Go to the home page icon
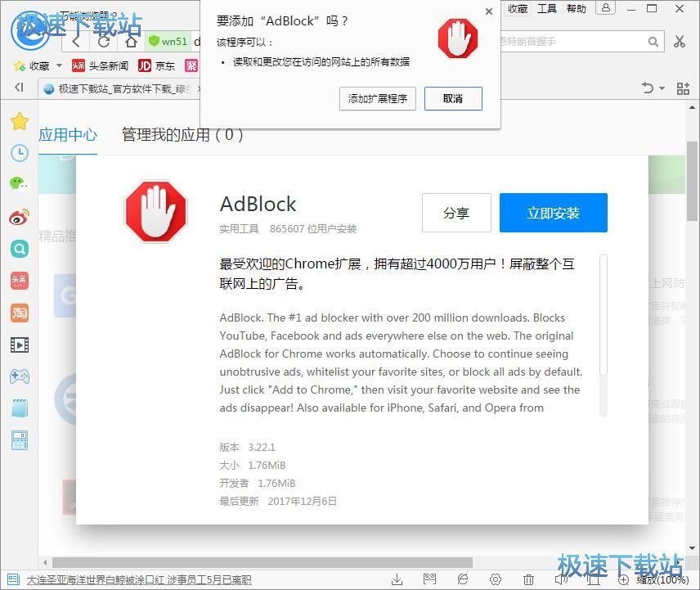The width and height of the screenshot is (700, 590). pos(131,42)
